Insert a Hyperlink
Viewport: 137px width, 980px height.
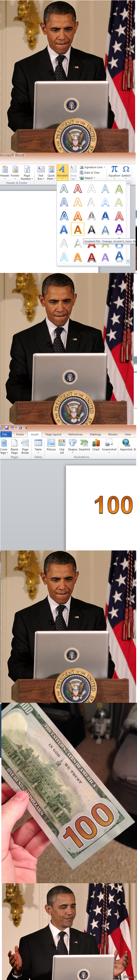(127, 445)
